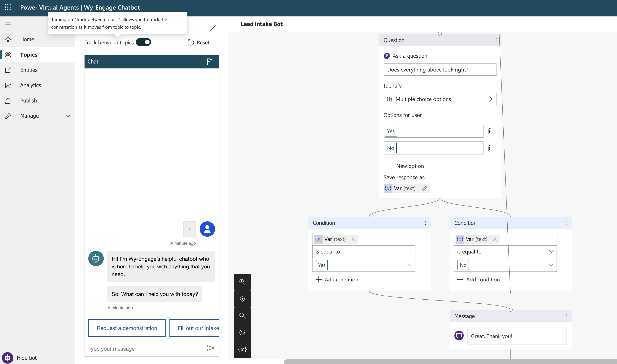This screenshot has height=364, width=617.
Task: Open the Entities page
Action: click(37, 70)
